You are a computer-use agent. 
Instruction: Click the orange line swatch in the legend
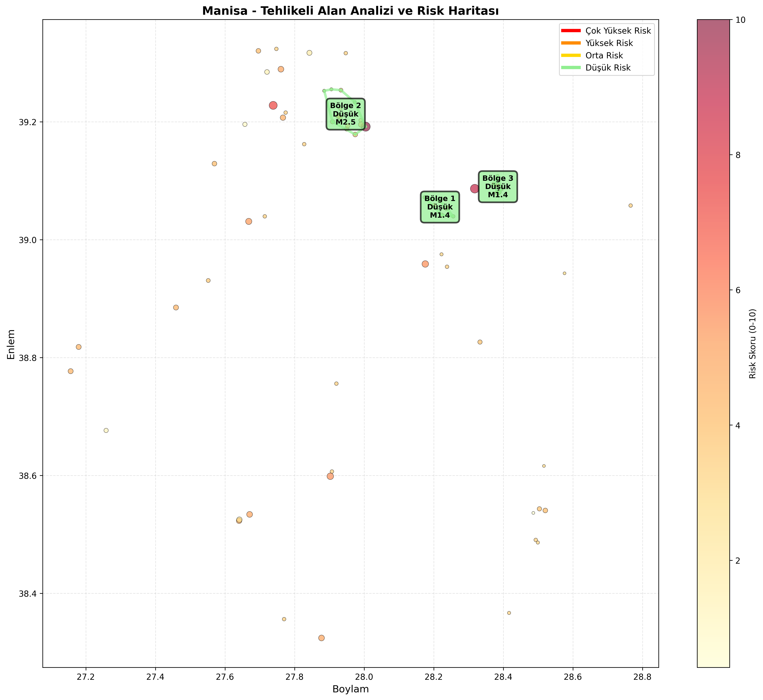click(x=570, y=43)
